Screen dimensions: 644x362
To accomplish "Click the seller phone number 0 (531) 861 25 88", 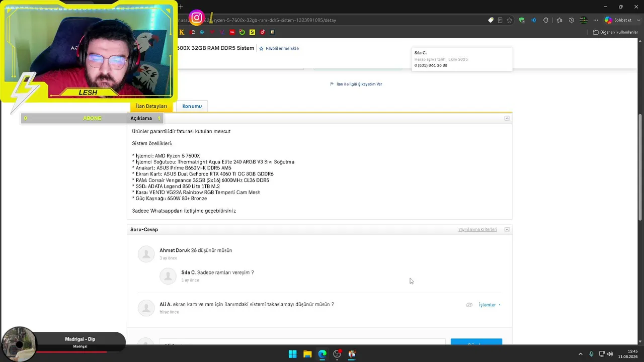I will pos(431,65).
